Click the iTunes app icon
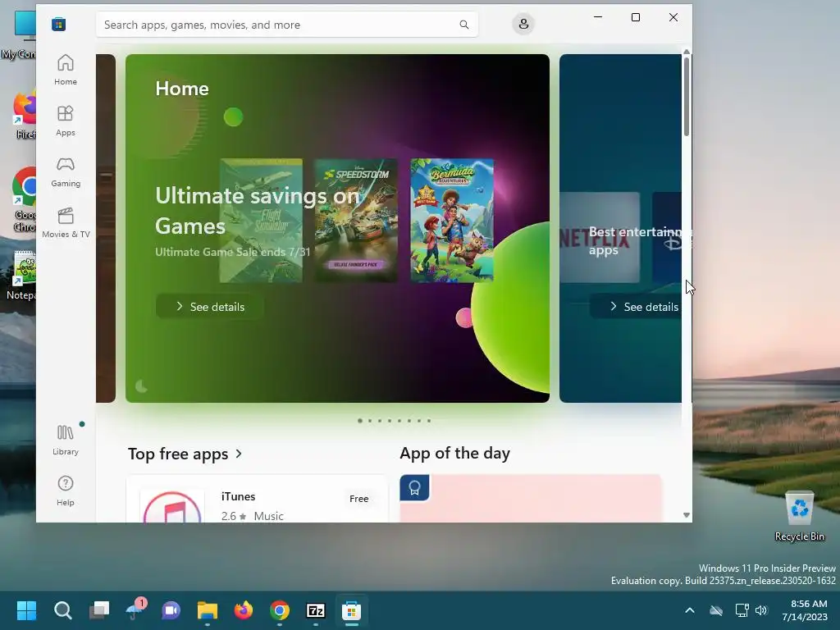Image resolution: width=840 pixels, height=630 pixels. tap(172, 506)
